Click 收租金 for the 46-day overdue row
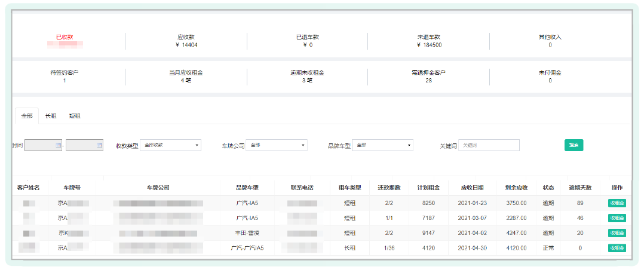Screen dimensions: 644x273 (617, 218)
